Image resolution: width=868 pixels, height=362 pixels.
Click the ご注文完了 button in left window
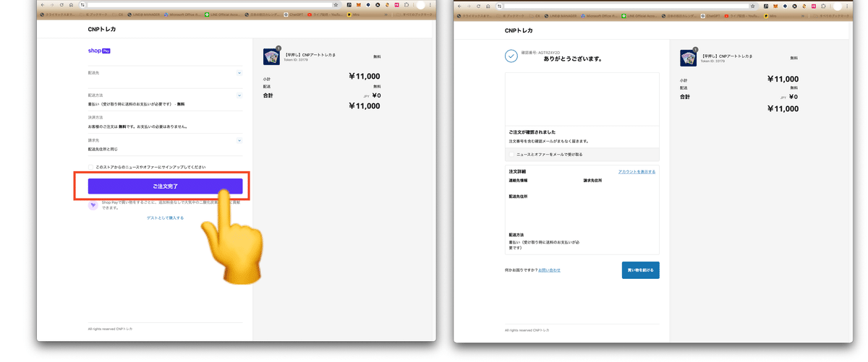coord(166,186)
